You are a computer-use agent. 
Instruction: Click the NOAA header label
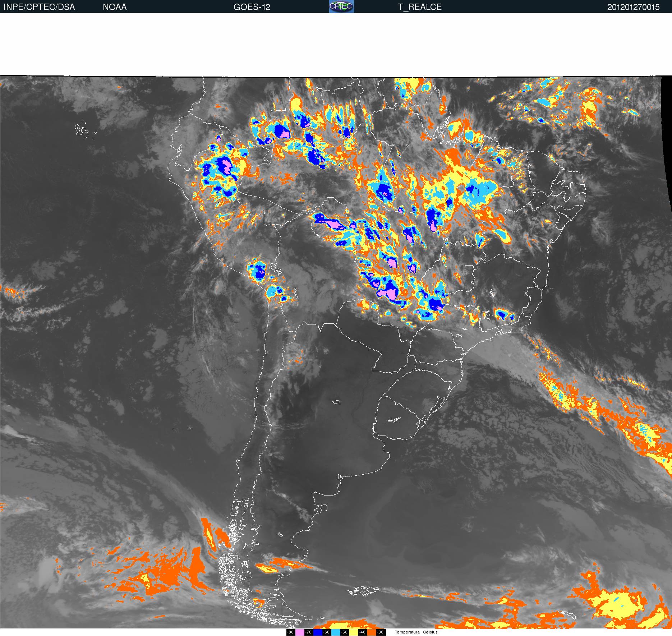[115, 7]
